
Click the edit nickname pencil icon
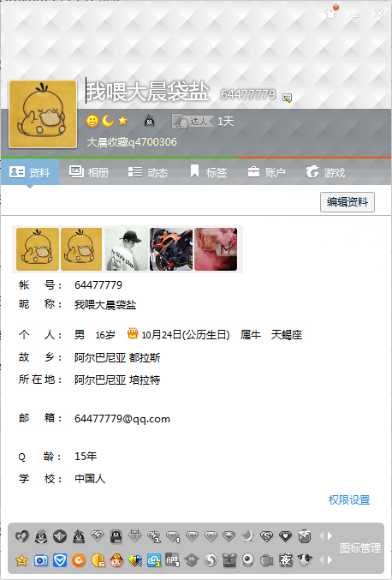[x=287, y=98]
